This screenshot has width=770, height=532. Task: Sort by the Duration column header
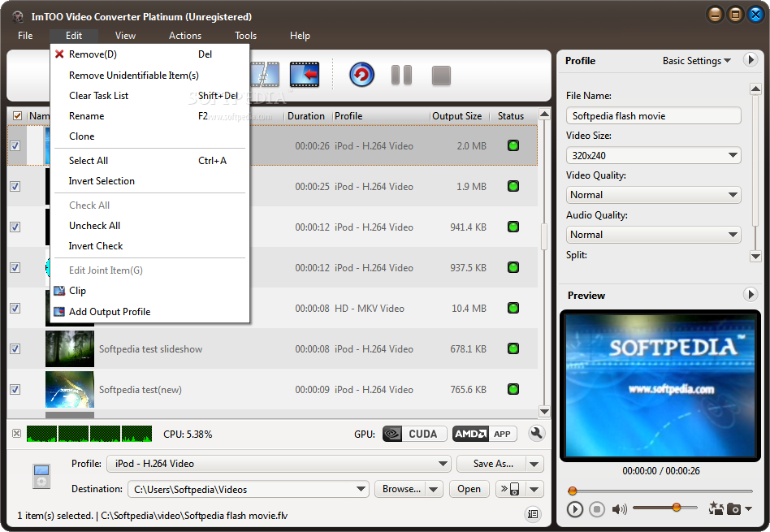pyautogui.click(x=306, y=116)
